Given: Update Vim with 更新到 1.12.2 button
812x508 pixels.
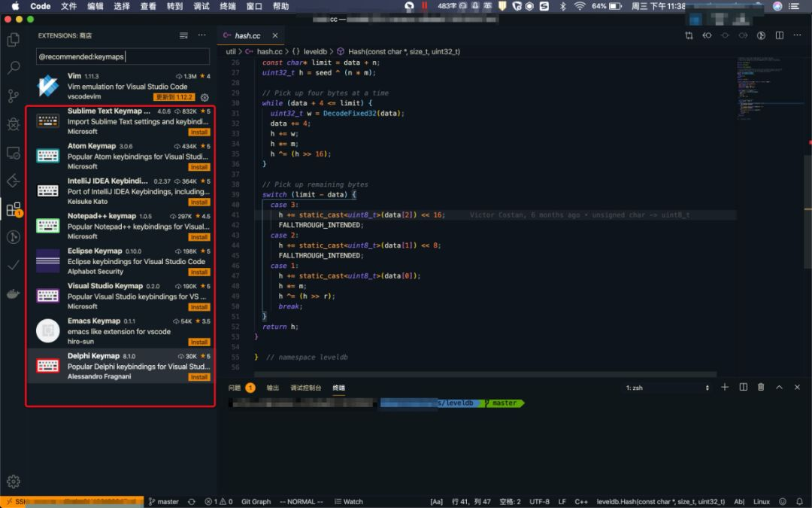Looking at the screenshot, I should (174, 97).
